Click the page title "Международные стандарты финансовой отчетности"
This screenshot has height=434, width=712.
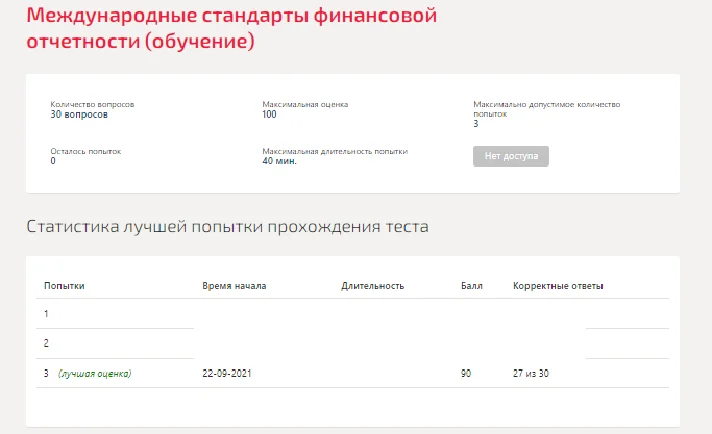(x=232, y=28)
